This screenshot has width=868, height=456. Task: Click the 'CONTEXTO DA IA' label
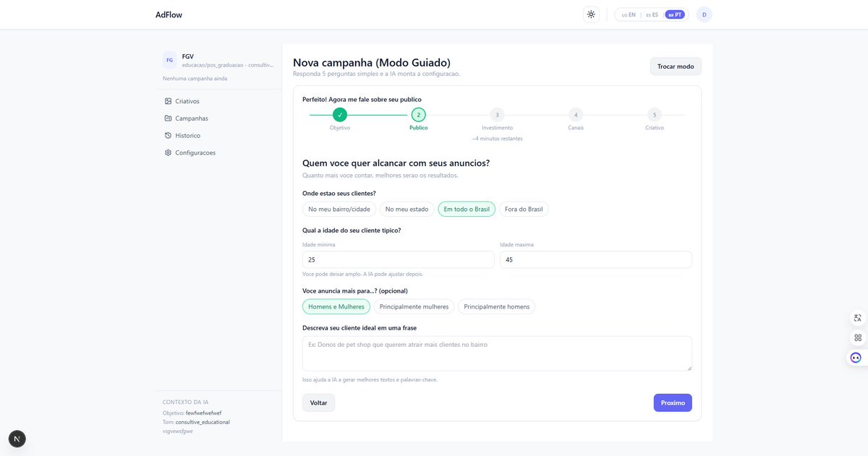point(185,402)
